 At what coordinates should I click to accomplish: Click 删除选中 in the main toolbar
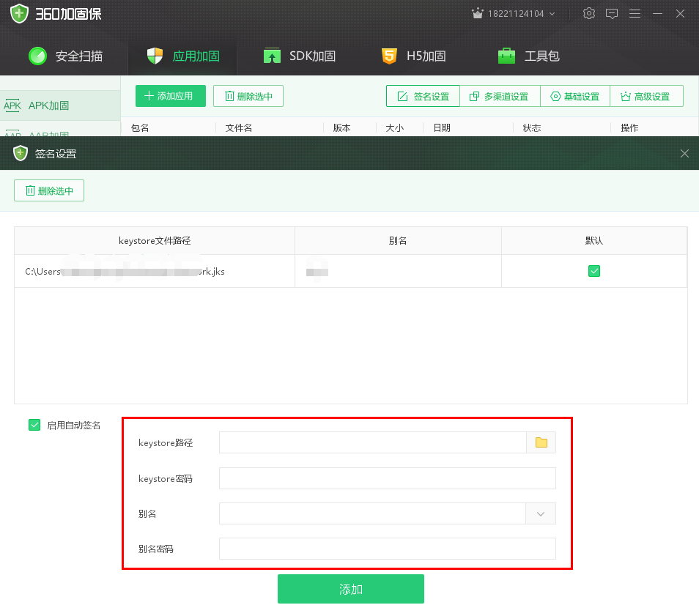pos(248,96)
